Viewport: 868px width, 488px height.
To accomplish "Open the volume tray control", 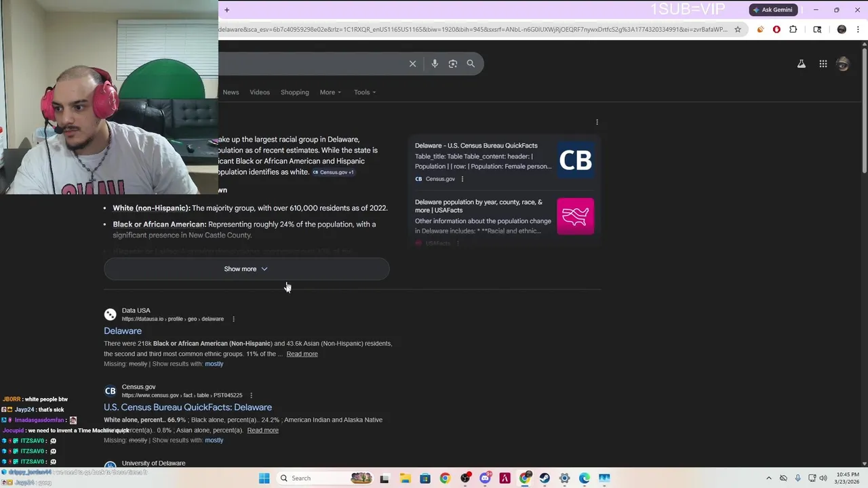I will pyautogui.click(x=823, y=479).
